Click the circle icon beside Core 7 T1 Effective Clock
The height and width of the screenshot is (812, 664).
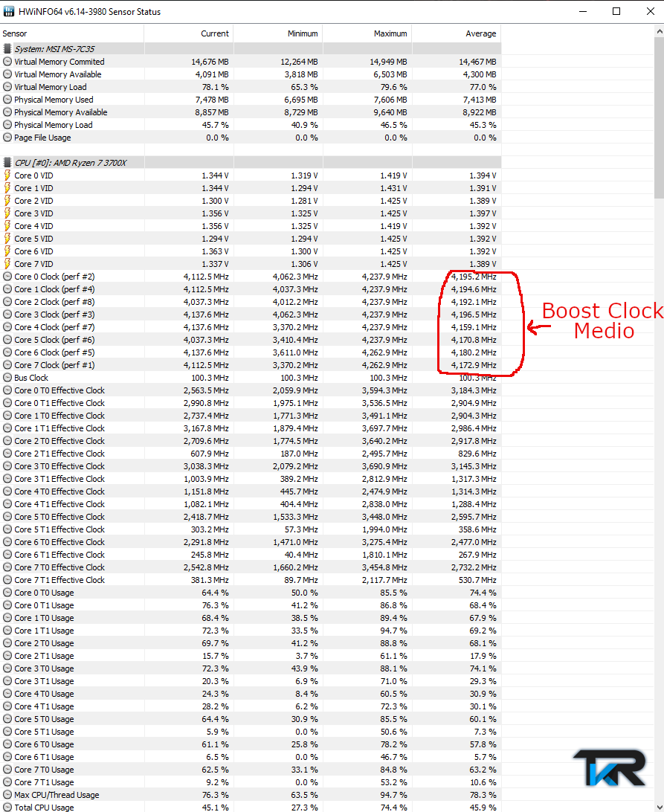click(7, 580)
